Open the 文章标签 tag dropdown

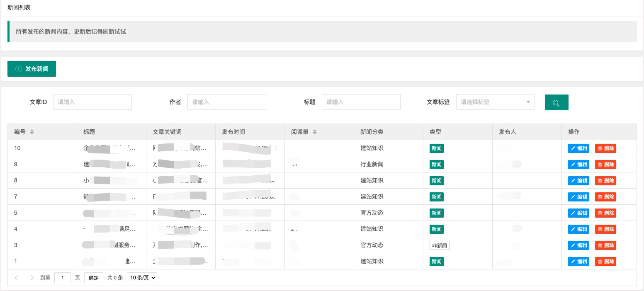point(495,102)
